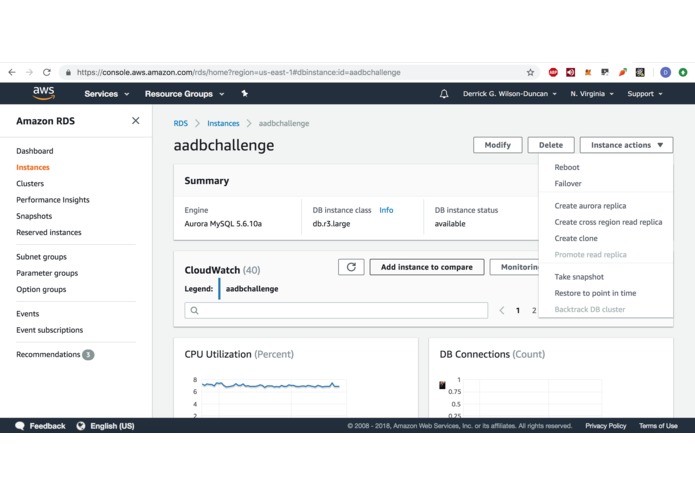Open the N. Virginia region selector
Screen dimensions: 695x494
[x=592, y=94]
